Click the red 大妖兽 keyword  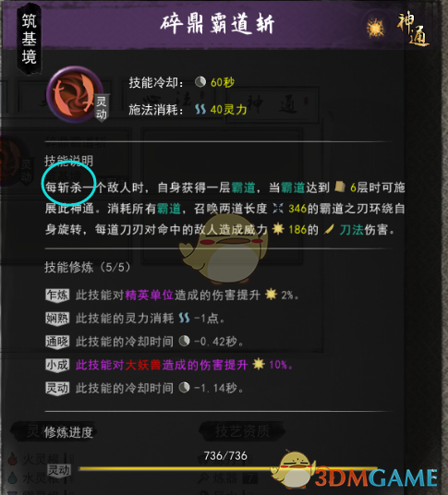[143, 366]
